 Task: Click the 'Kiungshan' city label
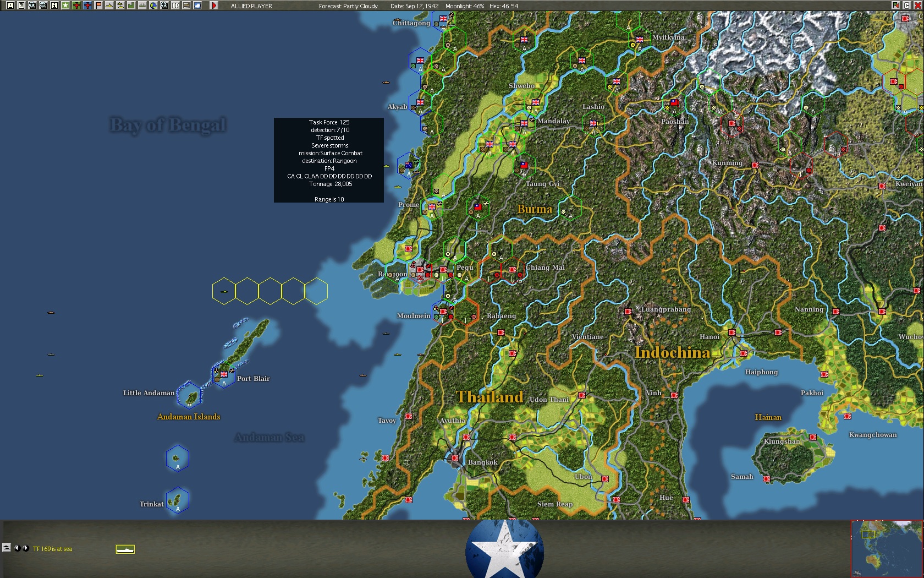pyautogui.click(x=782, y=441)
